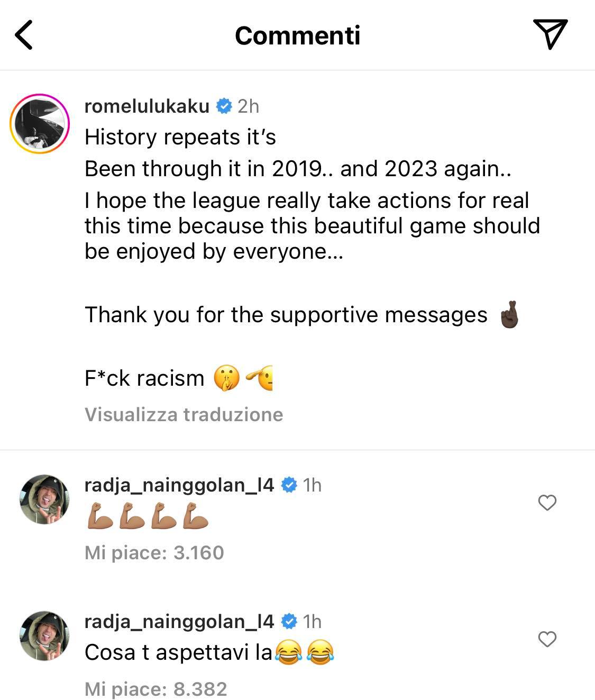Tap the "F*ck racism" caption line
Viewport: 595px width, 700px height.
click(144, 378)
